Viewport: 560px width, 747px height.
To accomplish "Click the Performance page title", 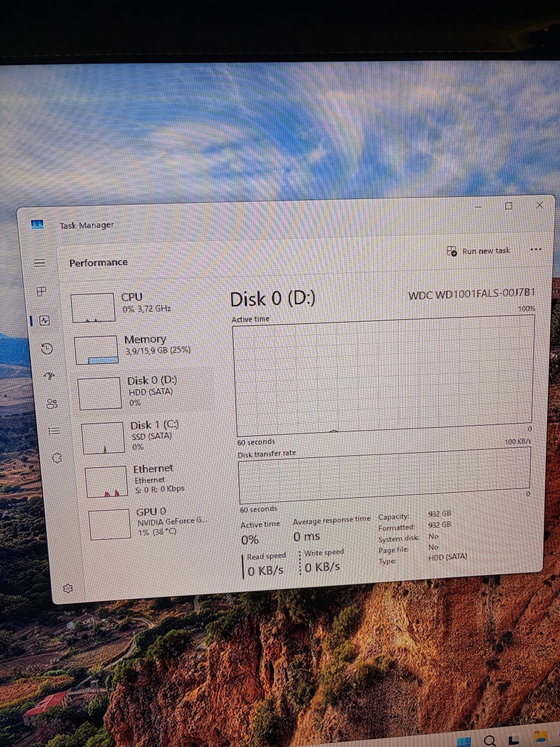I will 98,263.
